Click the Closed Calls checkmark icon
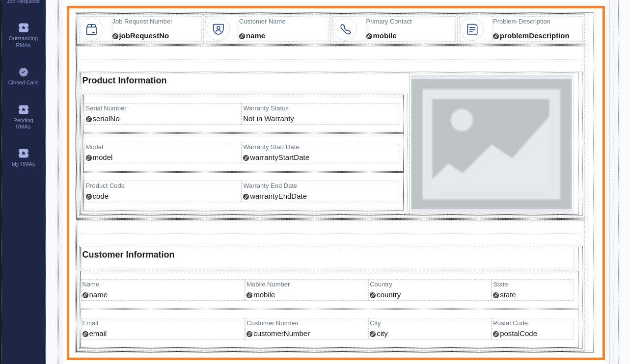Image resolution: width=629 pixels, height=364 pixels. (x=23, y=72)
